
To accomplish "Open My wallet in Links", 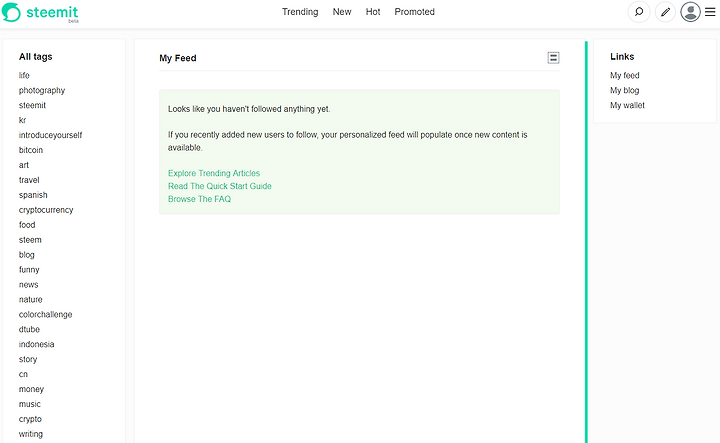I will coord(627,105).
